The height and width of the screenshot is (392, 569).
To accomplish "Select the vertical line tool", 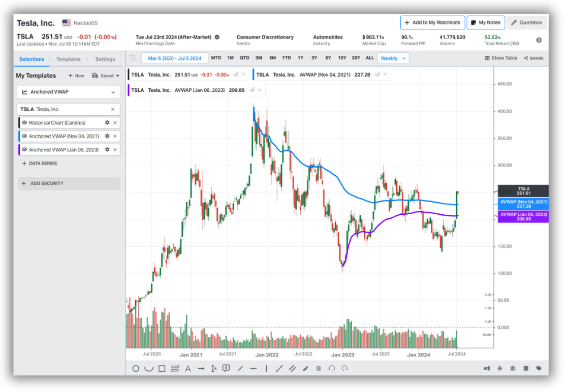I will [266, 369].
